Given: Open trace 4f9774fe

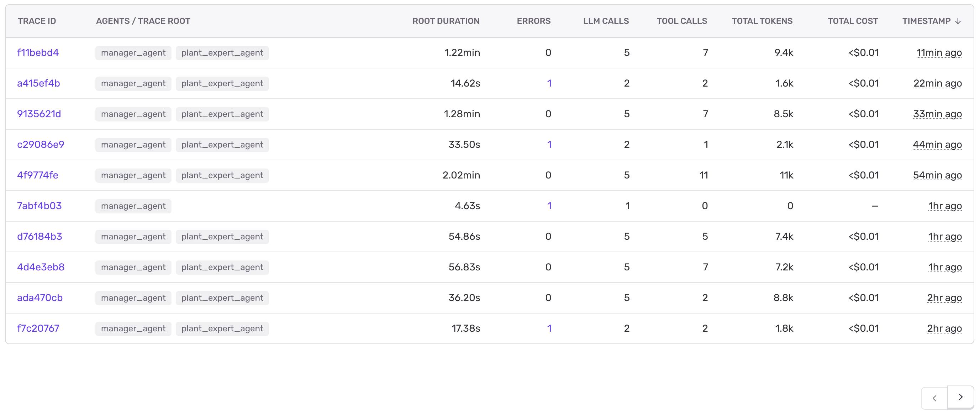Looking at the screenshot, I should click(x=38, y=175).
